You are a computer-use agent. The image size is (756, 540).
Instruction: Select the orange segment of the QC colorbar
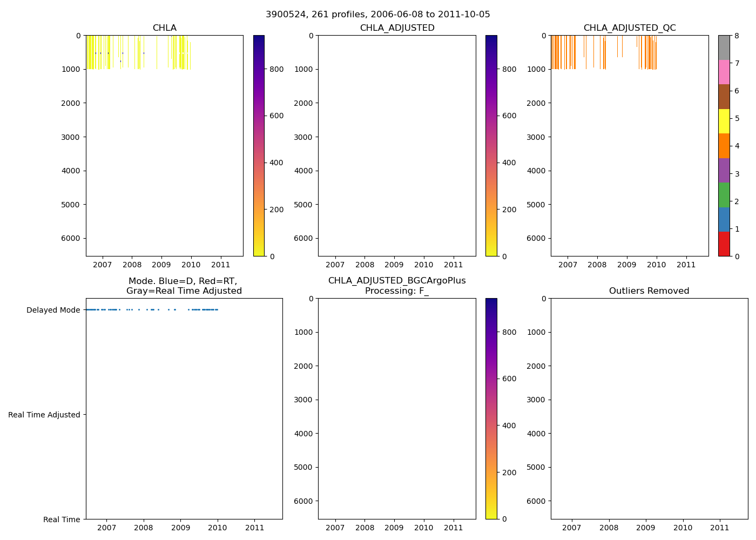pos(724,146)
